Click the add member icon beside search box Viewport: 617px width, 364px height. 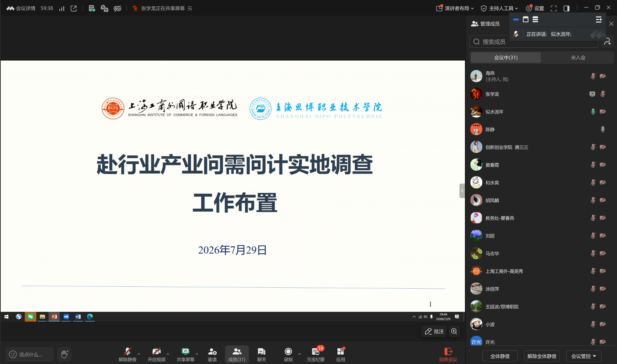[607, 42]
